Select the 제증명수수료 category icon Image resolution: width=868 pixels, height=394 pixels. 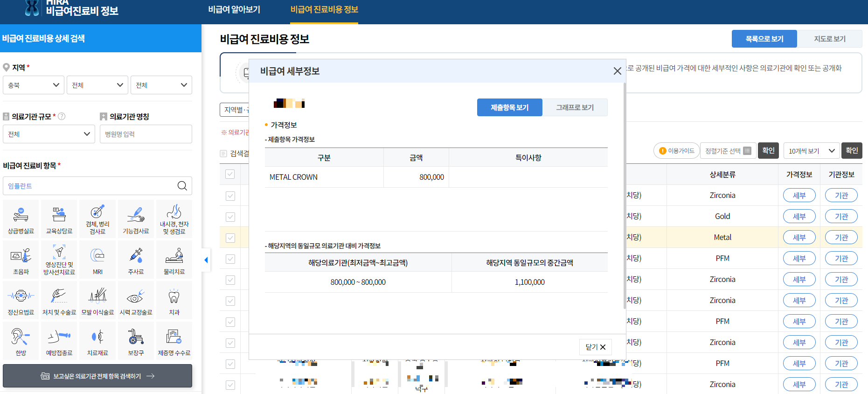coord(174,341)
